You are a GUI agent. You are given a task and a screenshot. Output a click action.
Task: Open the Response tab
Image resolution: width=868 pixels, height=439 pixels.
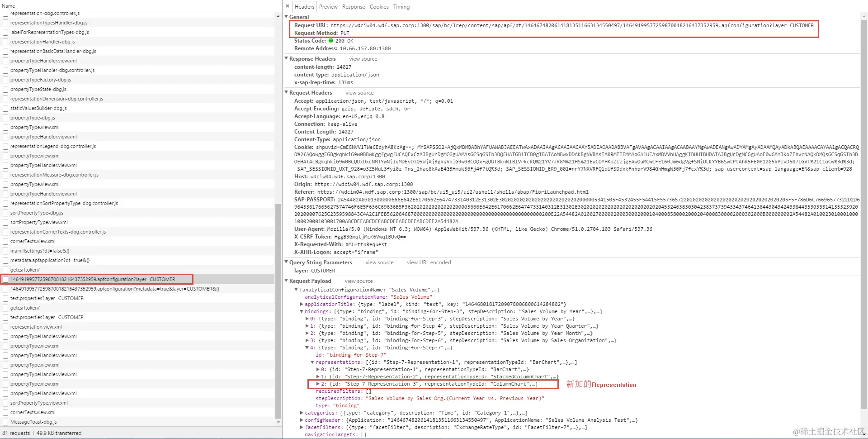(x=354, y=7)
